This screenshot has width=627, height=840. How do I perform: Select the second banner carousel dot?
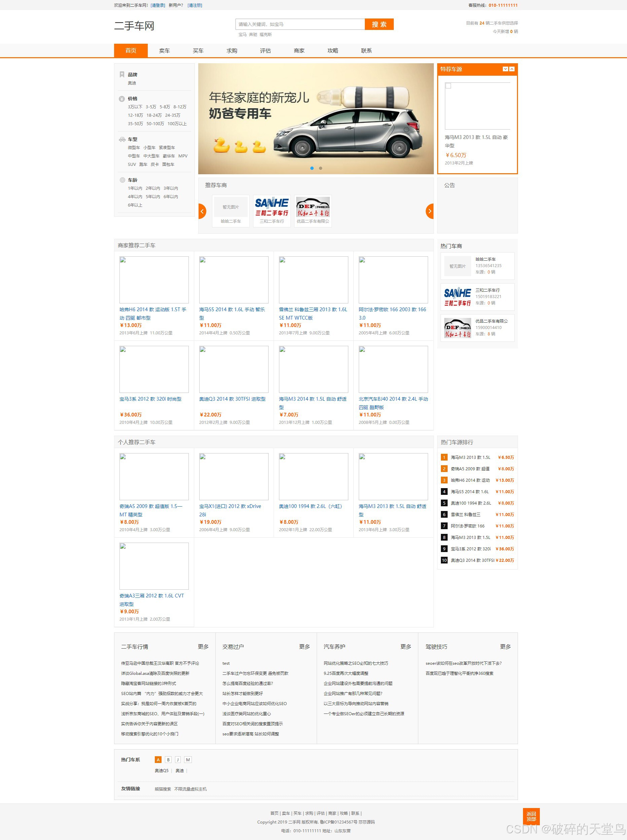click(x=321, y=168)
